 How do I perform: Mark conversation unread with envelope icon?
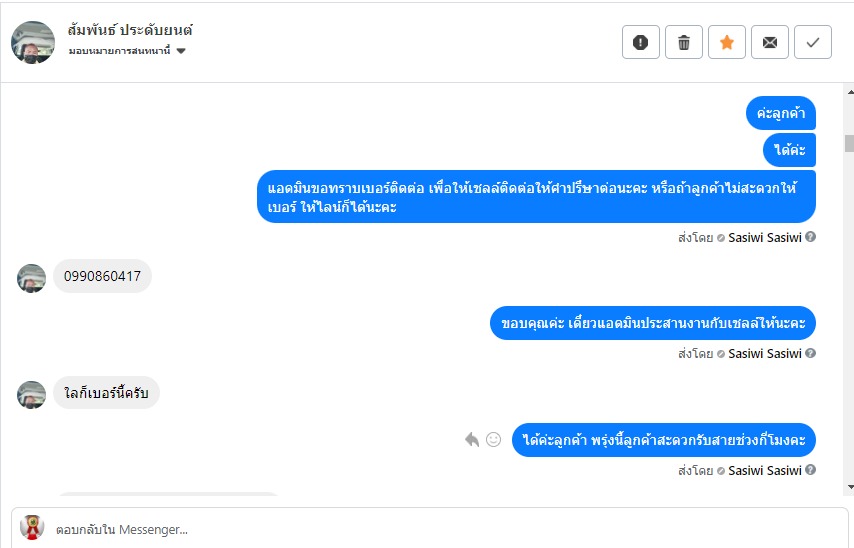click(770, 42)
